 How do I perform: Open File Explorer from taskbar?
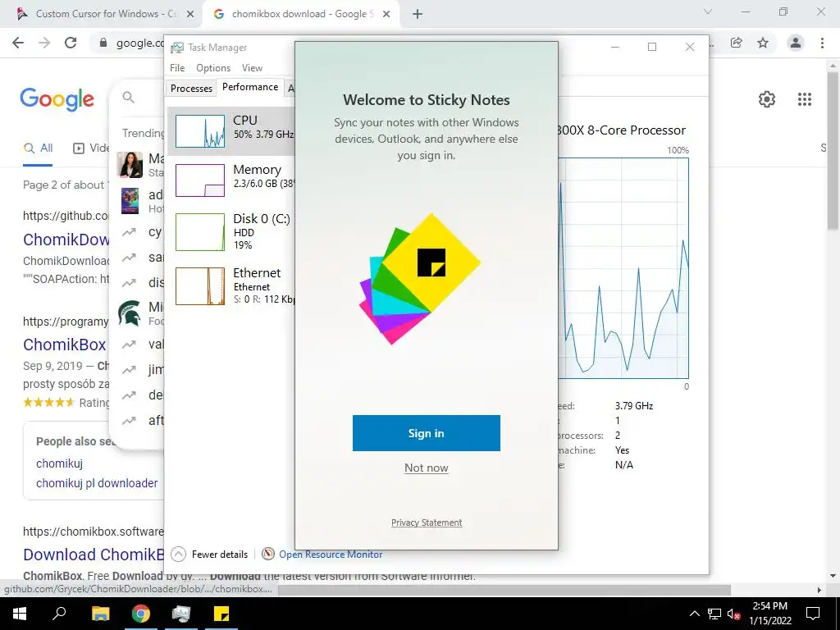100,613
